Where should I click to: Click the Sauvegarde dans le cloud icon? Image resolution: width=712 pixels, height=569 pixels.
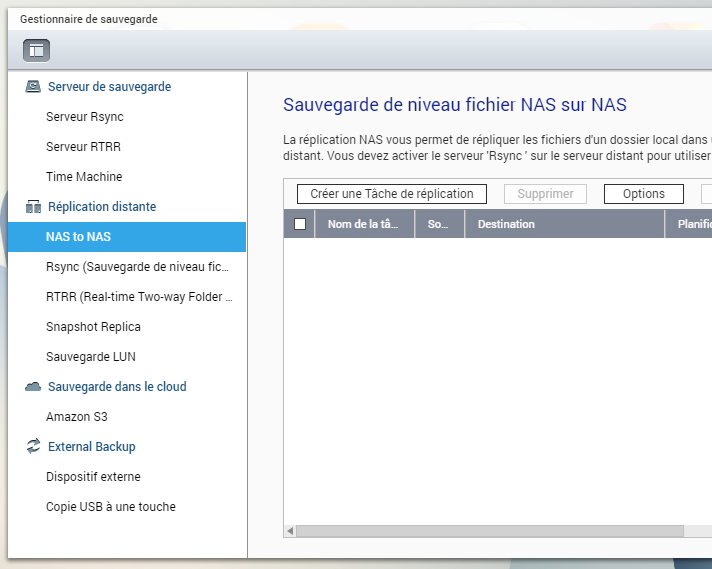(33, 387)
